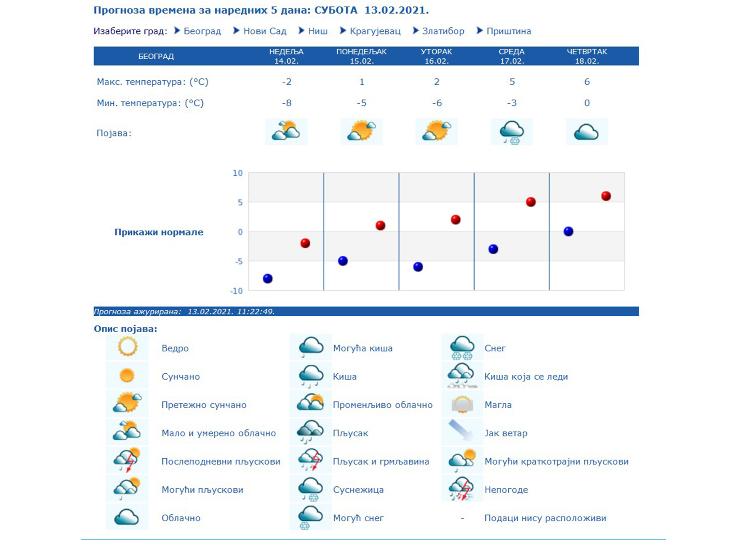Screen dimensions: 756x540
Task: Click the arrow before Ниш
Action: (x=302, y=31)
